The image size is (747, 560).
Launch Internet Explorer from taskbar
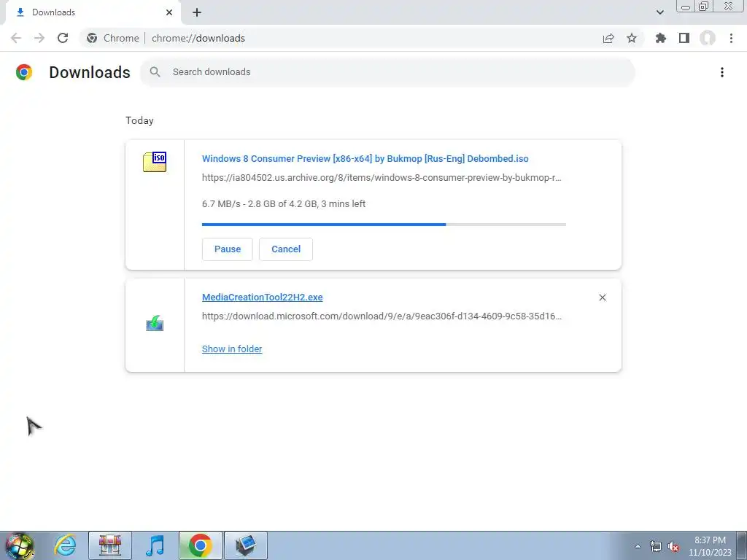click(x=65, y=545)
